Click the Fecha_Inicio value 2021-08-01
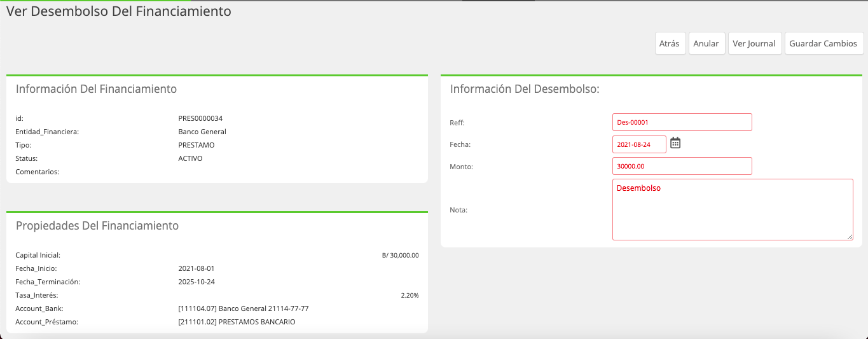 [x=196, y=268]
